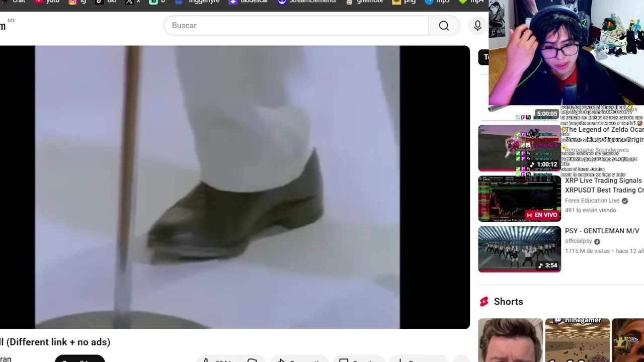Open the 'ig' Instagram bookmark
This screenshot has width=644, height=362.
[x=77, y=2]
